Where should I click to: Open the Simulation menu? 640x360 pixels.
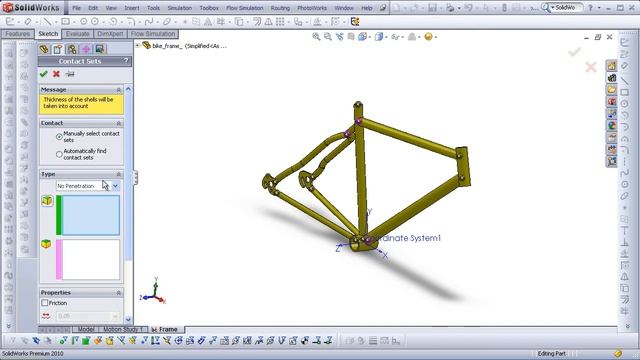(x=180, y=8)
